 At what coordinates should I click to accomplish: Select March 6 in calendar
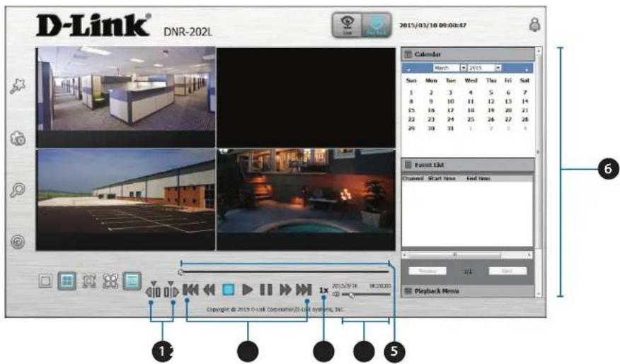508,93
